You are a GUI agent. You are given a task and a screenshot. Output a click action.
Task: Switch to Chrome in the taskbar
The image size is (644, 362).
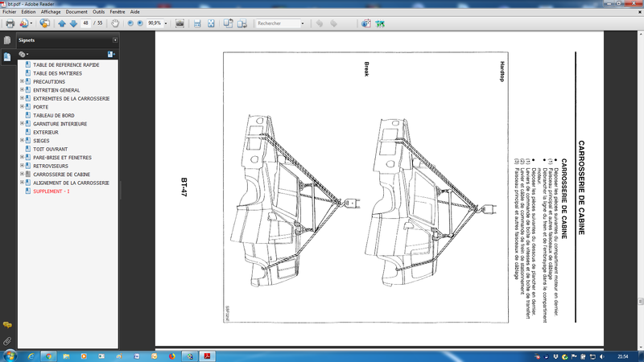48,356
